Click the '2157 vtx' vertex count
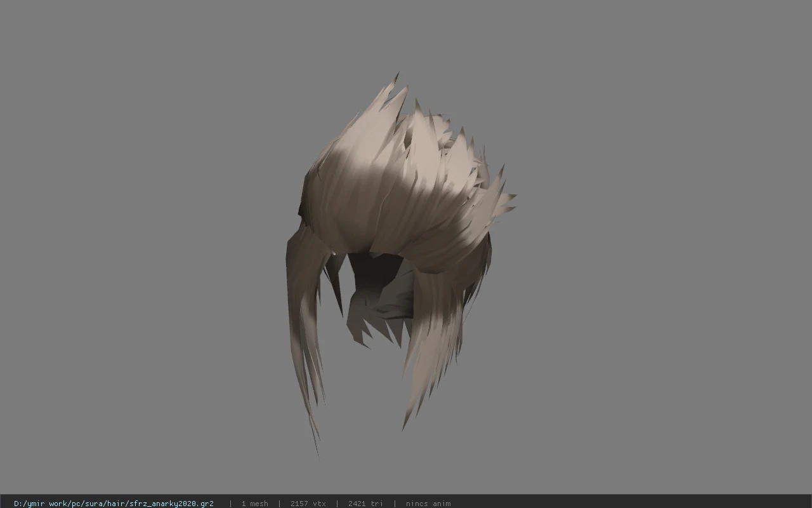The image size is (812, 508). (x=308, y=504)
